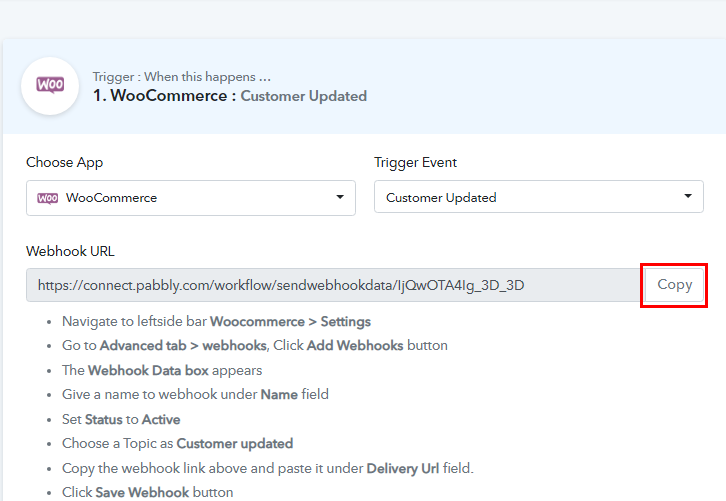Click the Copy button for the webhook URL
This screenshot has width=726, height=501.
[674, 284]
